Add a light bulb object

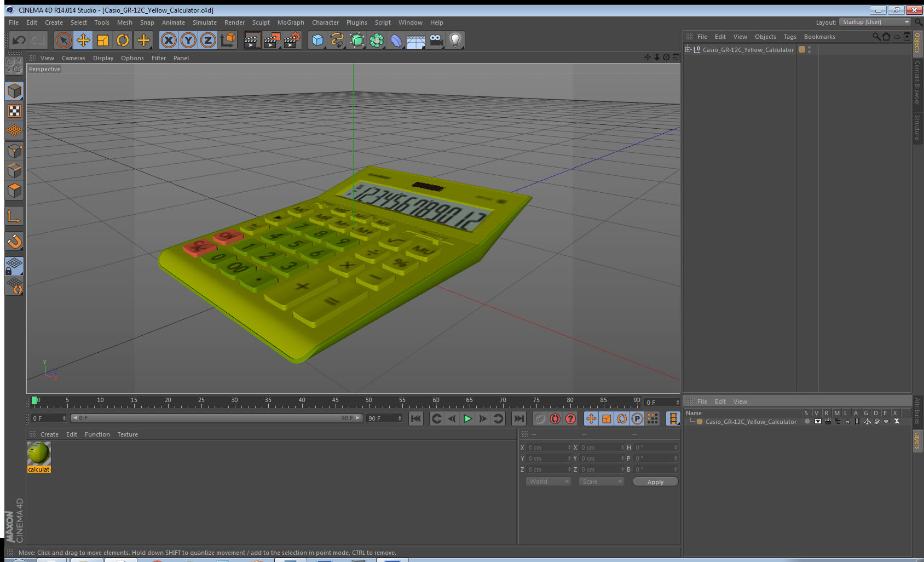455,40
